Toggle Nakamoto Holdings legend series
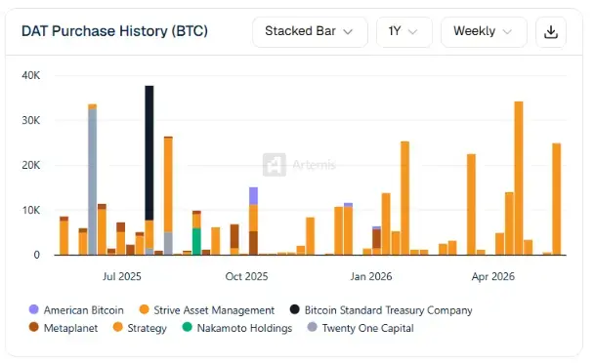The image size is (595, 364). click(x=237, y=328)
